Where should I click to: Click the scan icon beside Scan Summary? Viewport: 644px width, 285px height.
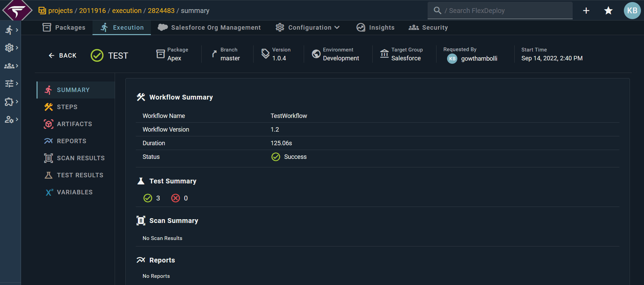[x=141, y=221]
